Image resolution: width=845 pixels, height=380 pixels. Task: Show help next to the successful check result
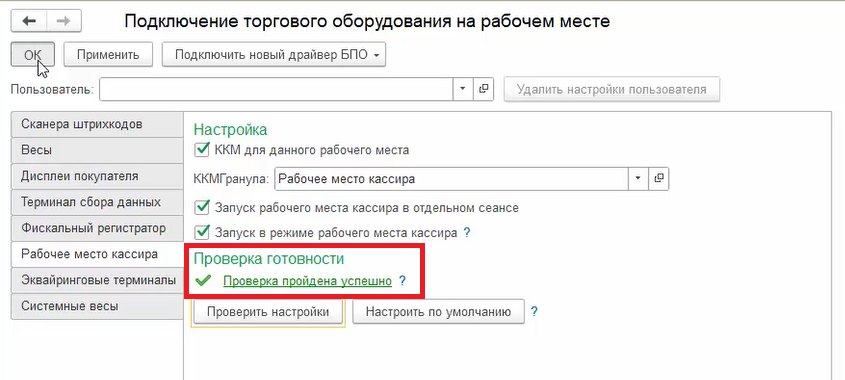click(x=401, y=281)
